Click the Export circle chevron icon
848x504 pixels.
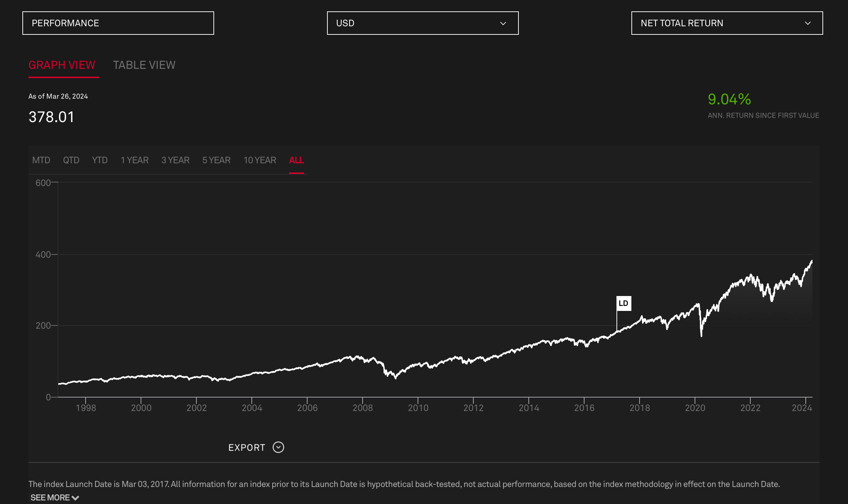pos(278,447)
